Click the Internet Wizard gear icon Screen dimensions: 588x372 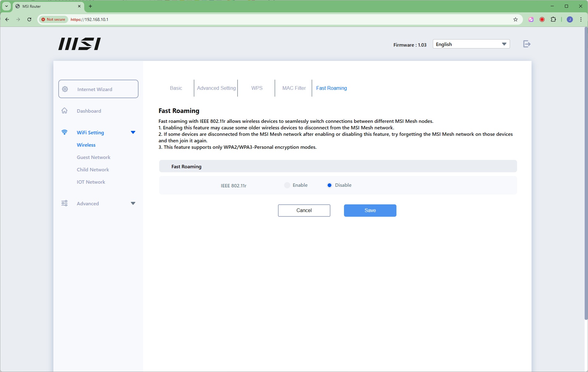[x=65, y=89]
